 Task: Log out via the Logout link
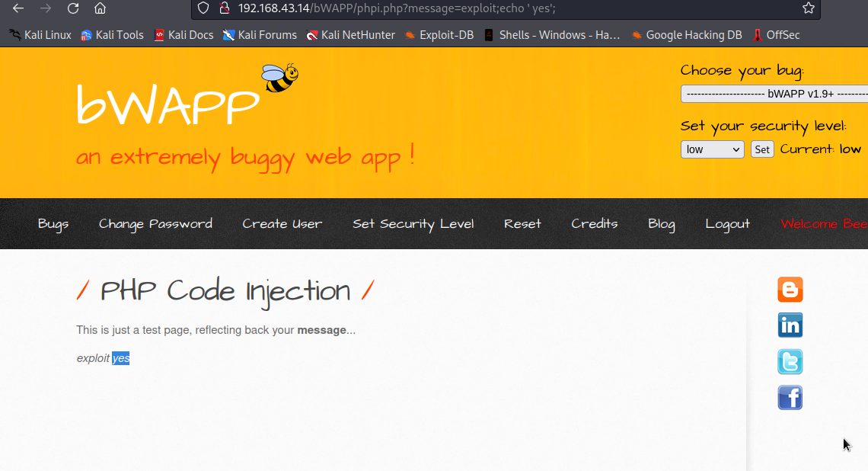(727, 224)
